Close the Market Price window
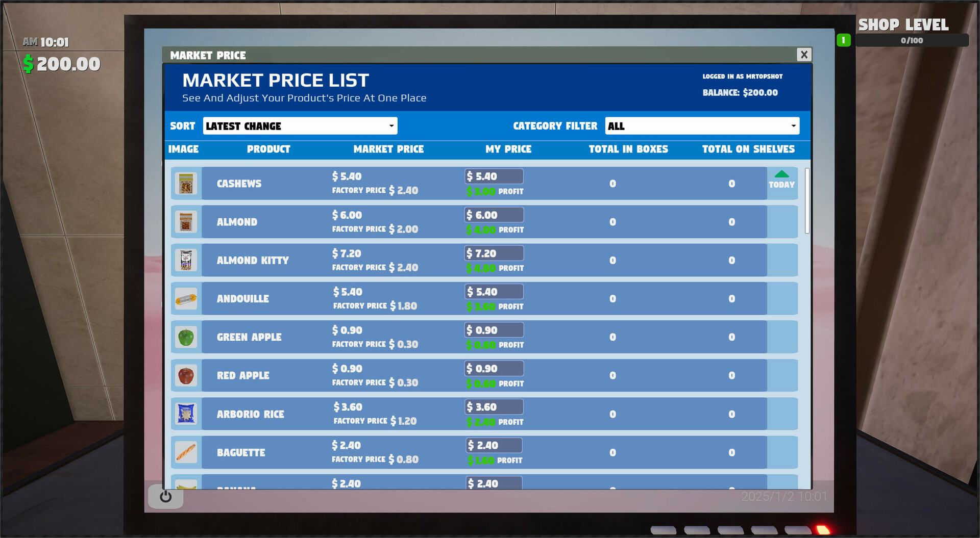 [x=804, y=55]
